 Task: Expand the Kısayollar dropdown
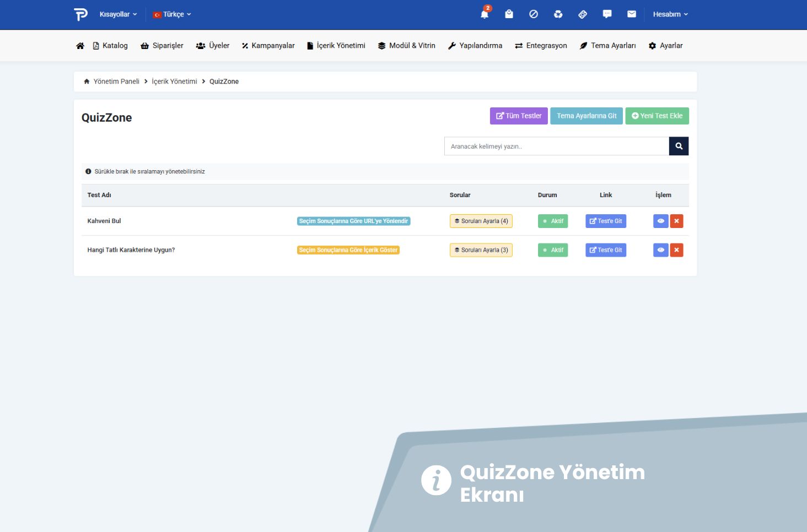coord(118,14)
